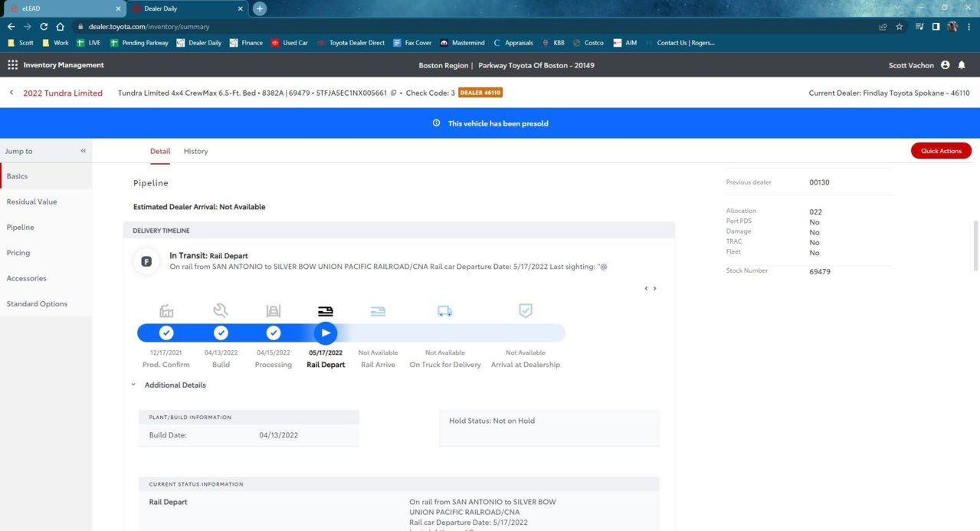Click the share page icon in address bar
980x531 pixels.
click(x=883, y=26)
